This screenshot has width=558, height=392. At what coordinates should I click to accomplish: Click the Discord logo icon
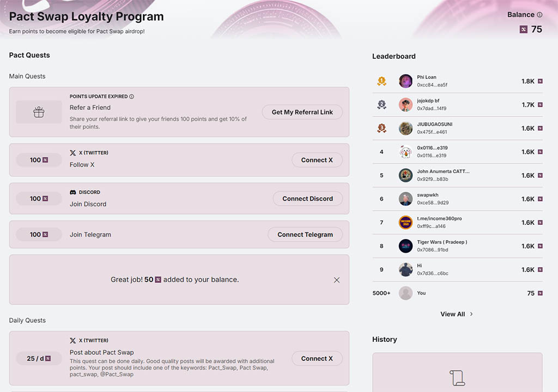coord(73,192)
